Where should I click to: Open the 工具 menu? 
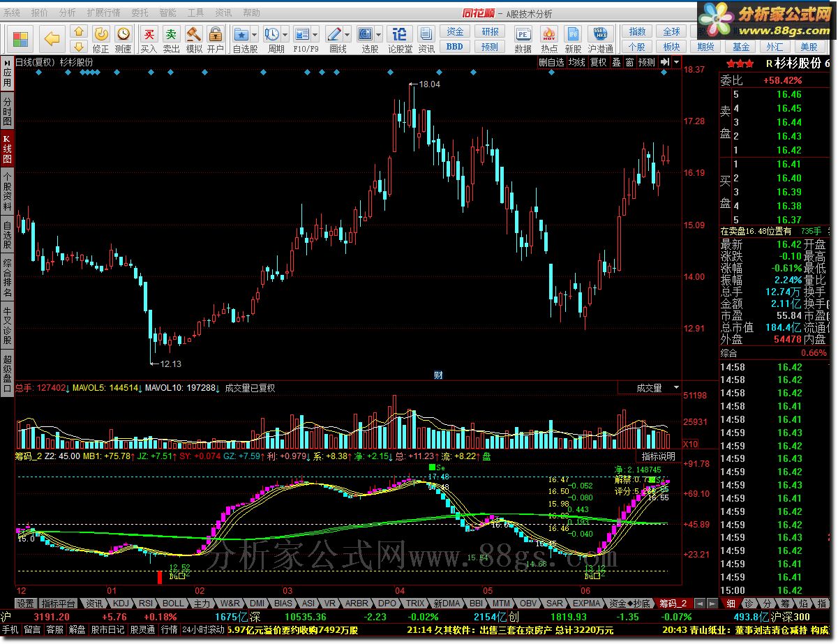(195, 13)
